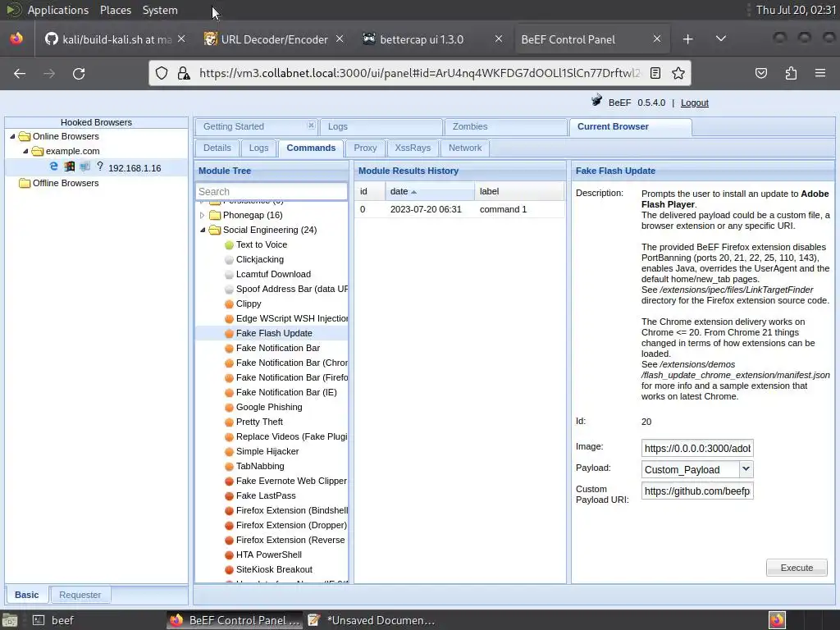This screenshot has height=630, width=840.
Task: Select the XssRays sub-tab
Action: pos(413,148)
